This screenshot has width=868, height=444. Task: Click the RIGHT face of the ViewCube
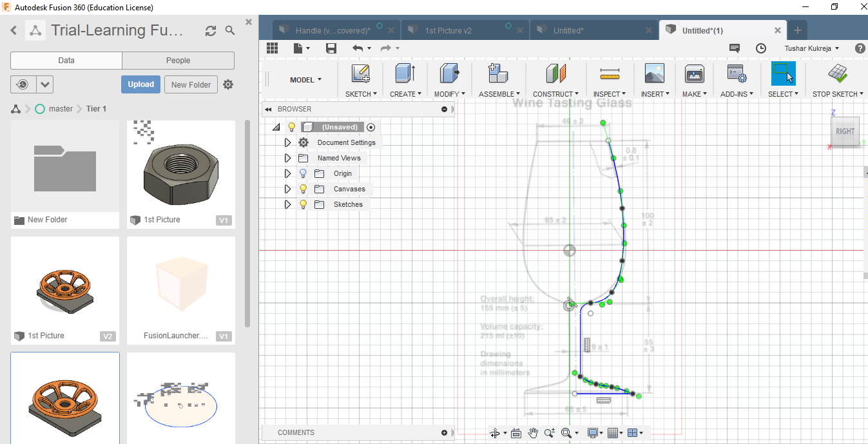pyautogui.click(x=845, y=131)
